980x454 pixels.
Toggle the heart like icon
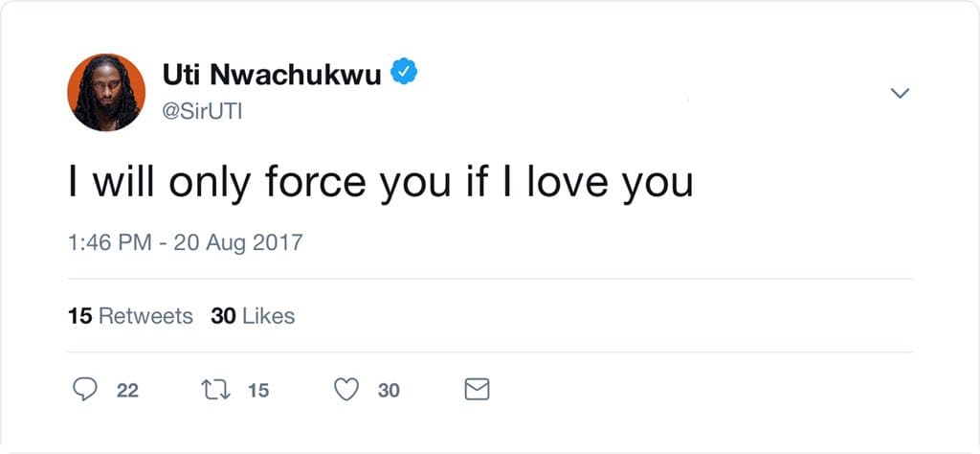[346, 389]
